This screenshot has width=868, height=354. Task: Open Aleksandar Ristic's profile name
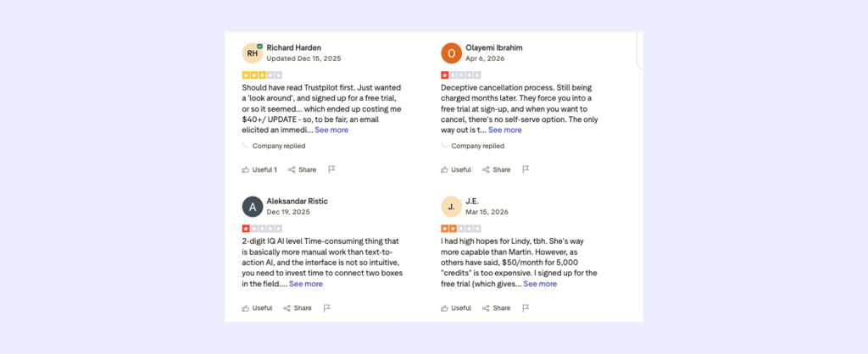coord(297,201)
